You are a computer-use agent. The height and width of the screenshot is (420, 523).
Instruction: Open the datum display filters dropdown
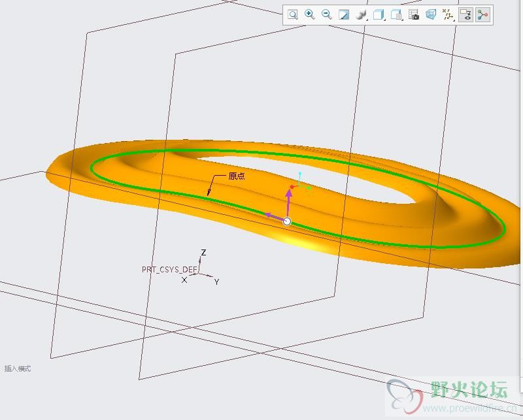click(448, 14)
